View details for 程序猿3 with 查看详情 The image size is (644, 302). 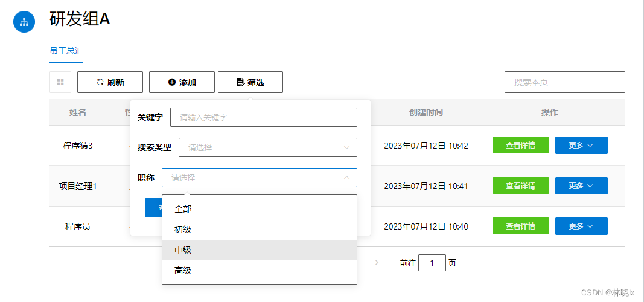tap(520, 146)
